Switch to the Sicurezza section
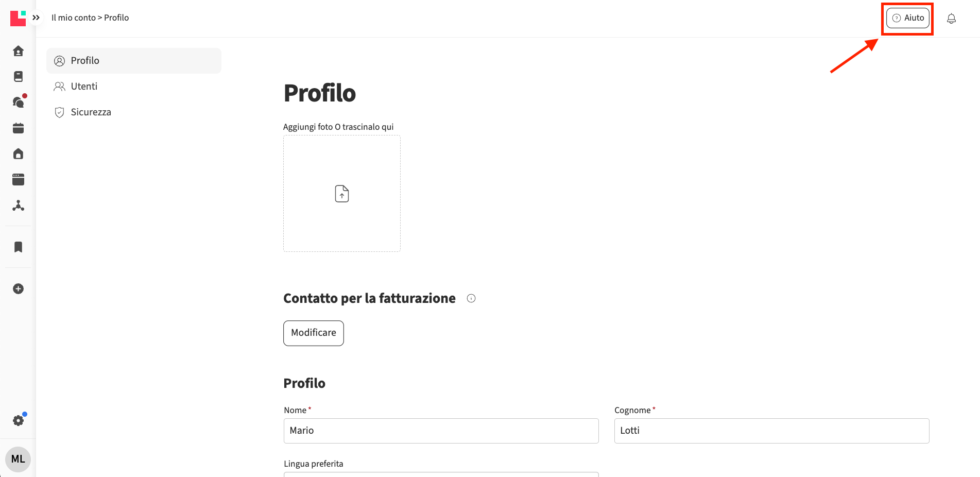The height and width of the screenshot is (477, 980). click(x=91, y=112)
